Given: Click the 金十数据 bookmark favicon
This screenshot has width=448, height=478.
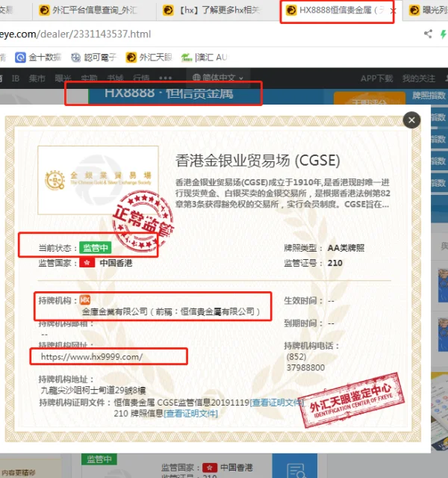Looking at the screenshot, I should pyautogui.click(x=20, y=57).
